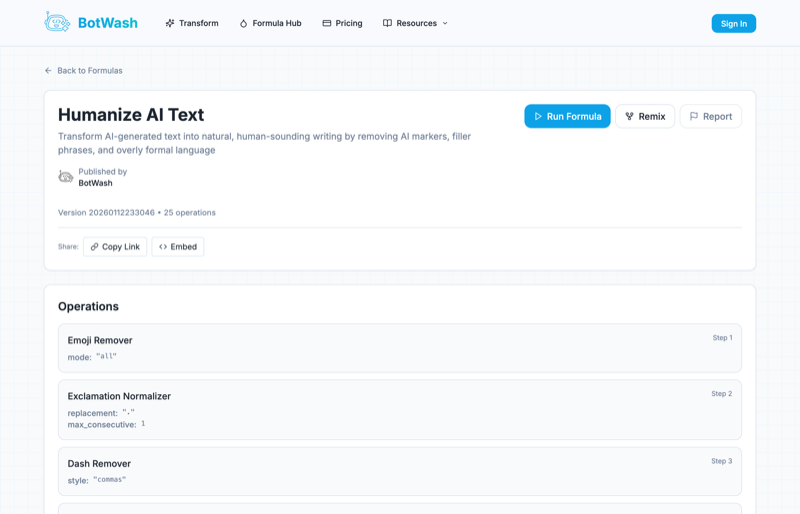The height and width of the screenshot is (514, 800).
Task: Return via Back to Formulas link
Action: [x=90, y=71]
